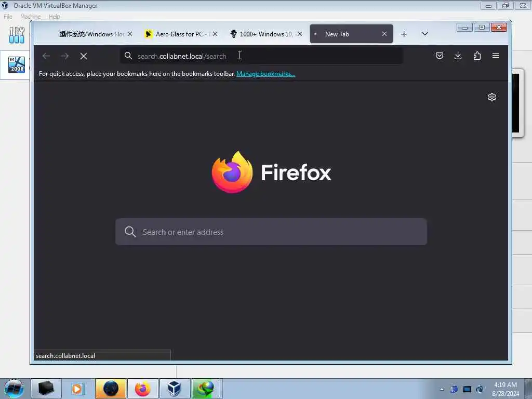Close the 操作系统/Windows tab
Image resolution: width=532 pixels, height=399 pixels.
[130, 34]
